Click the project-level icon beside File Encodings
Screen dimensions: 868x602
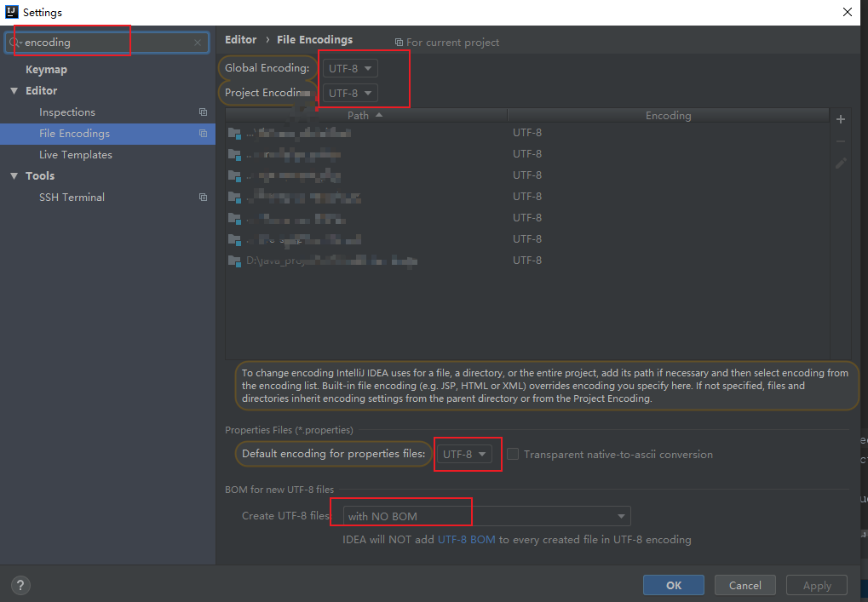click(x=204, y=134)
